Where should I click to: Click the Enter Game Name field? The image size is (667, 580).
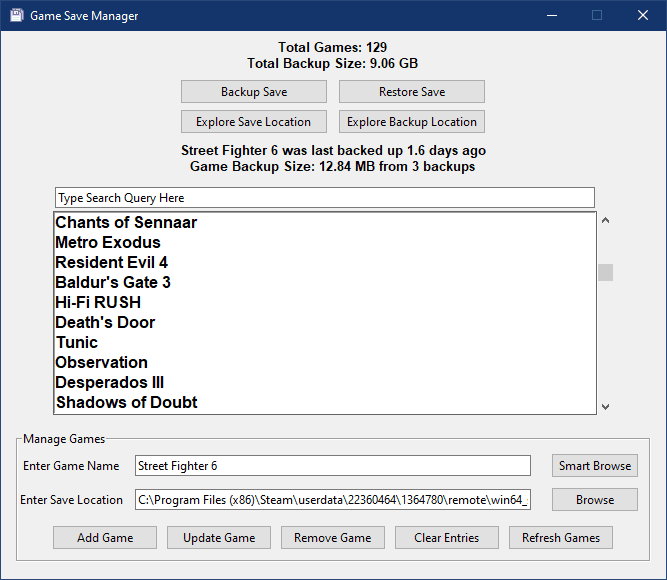[333, 466]
